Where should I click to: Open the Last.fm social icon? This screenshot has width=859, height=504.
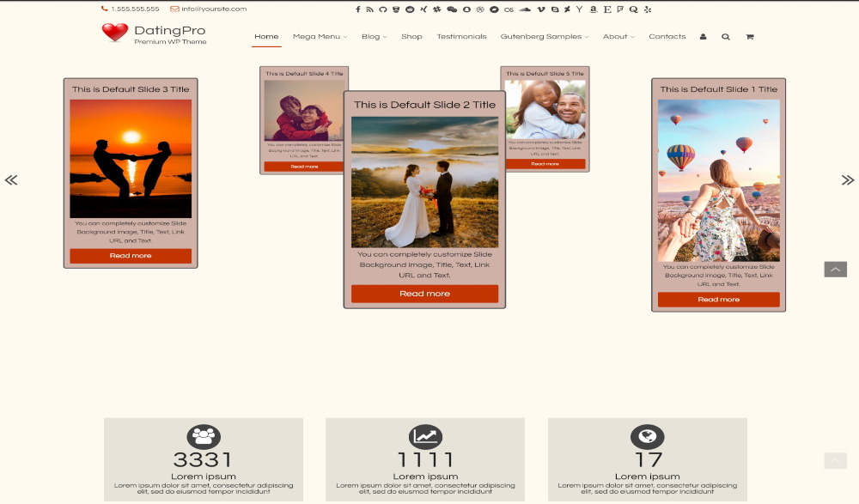[509, 9]
